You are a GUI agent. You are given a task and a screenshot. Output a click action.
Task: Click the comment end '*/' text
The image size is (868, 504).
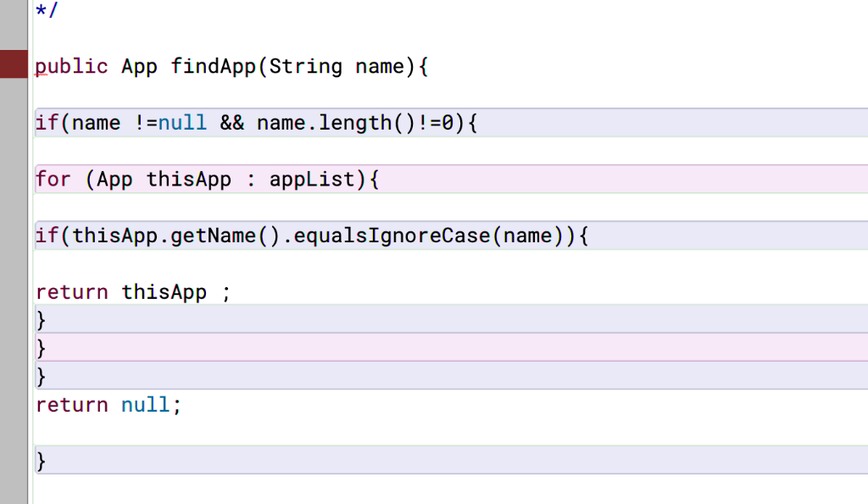(47, 10)
